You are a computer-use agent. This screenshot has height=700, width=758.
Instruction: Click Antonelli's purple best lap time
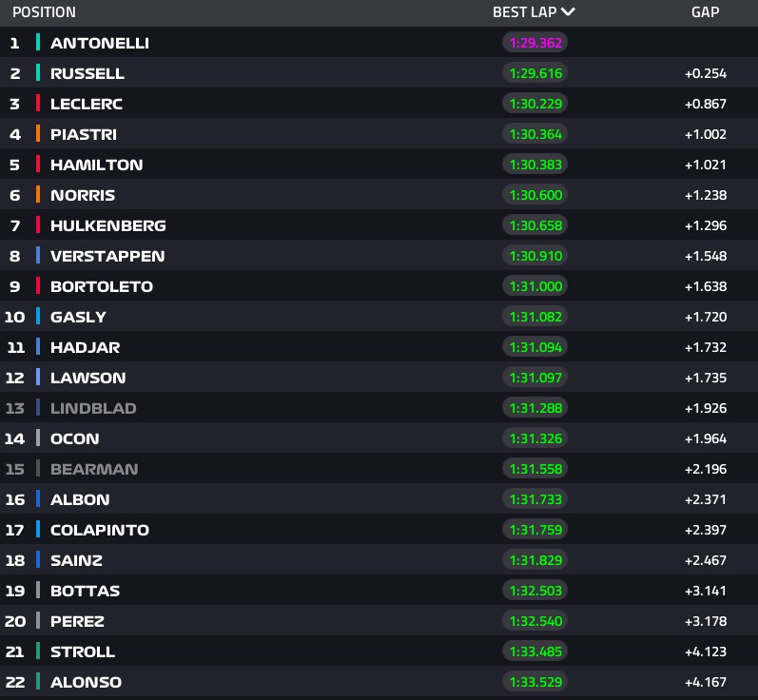[535, 43]
